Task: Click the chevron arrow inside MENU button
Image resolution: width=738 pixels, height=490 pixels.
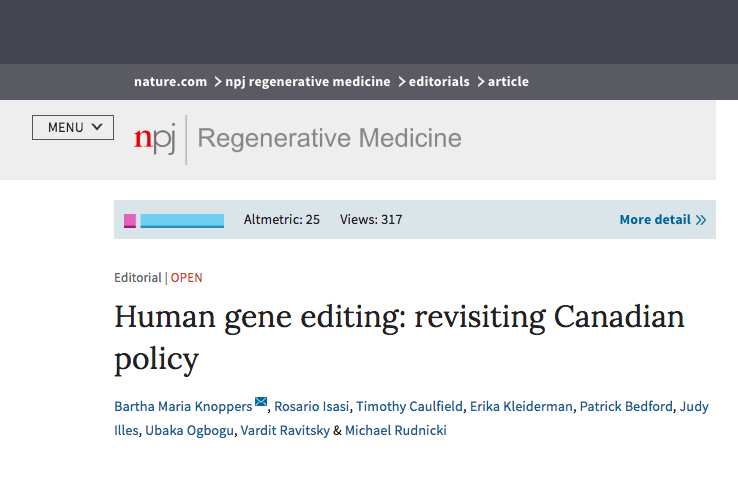Action: (x=97, y=127)
